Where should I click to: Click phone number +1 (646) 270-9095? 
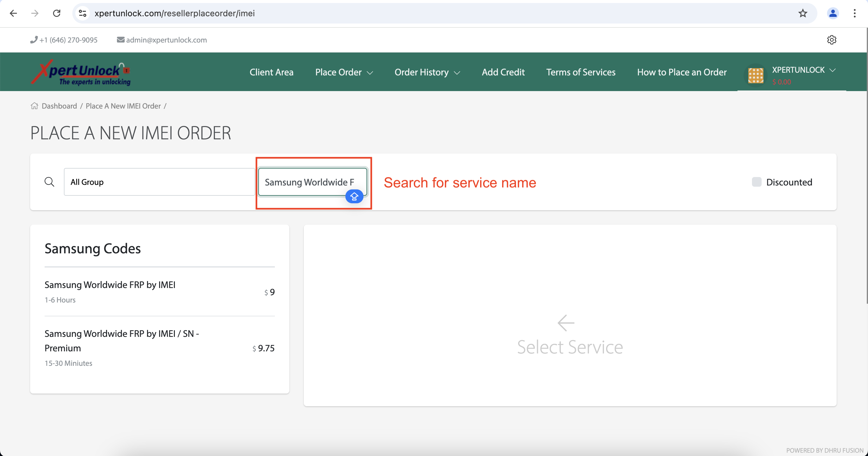(68, 40)
